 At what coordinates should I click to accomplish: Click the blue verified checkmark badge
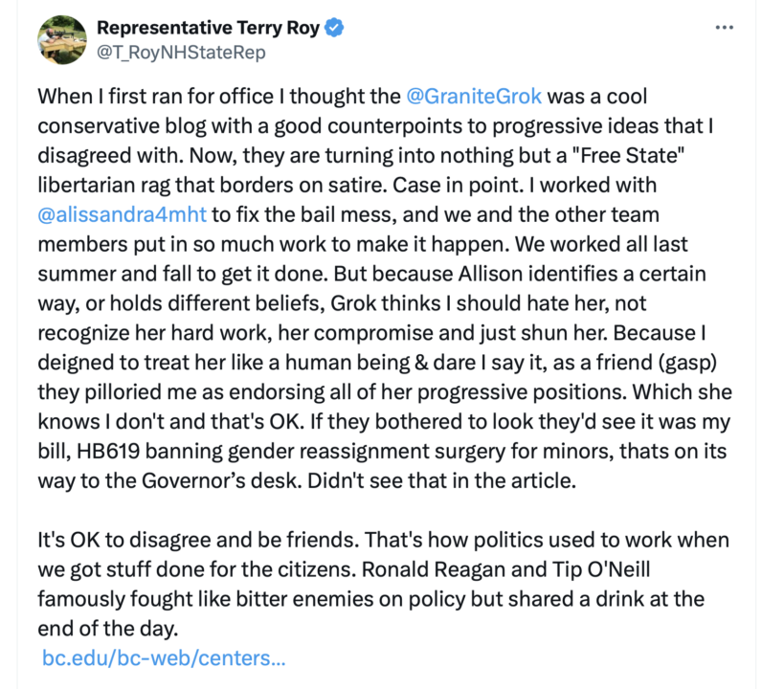pos(335,29)
